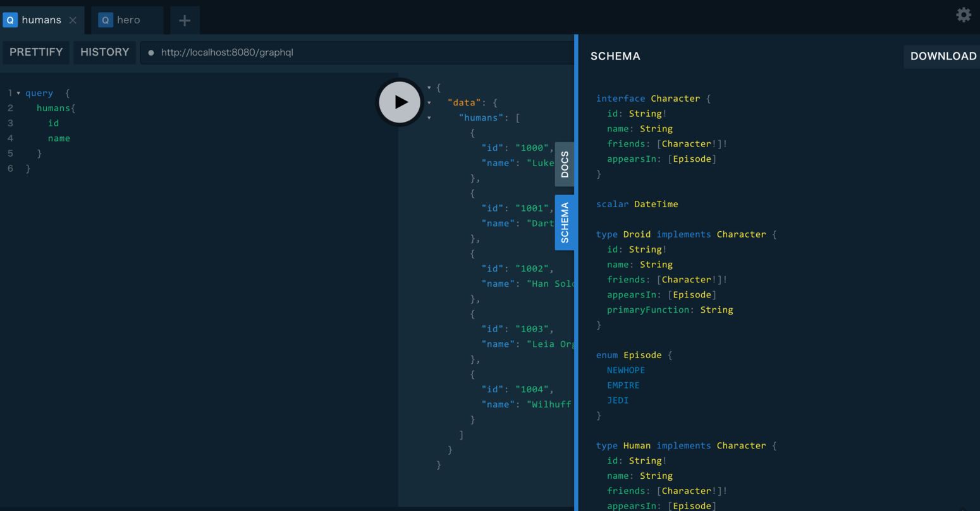
Task: Select the Episode enum name in the schema
Action: [642, 354]
